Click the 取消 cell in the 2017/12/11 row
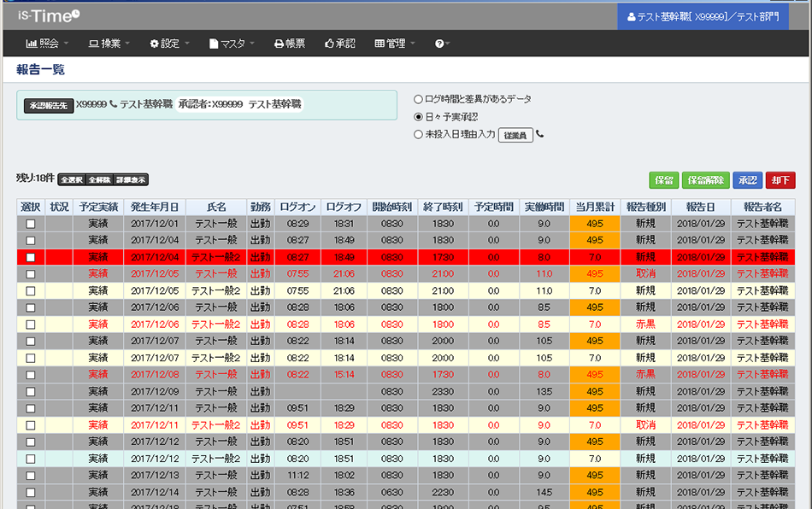 click(646, 425)
